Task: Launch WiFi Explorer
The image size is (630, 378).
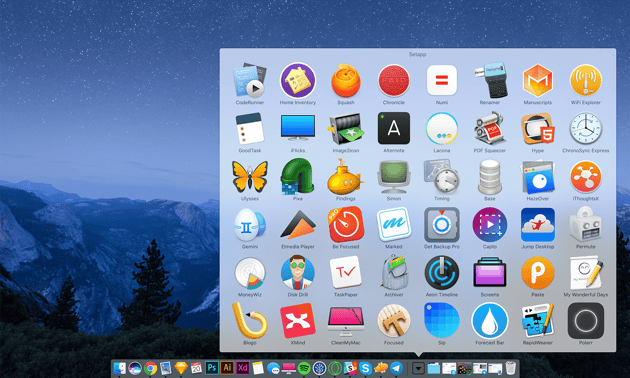Action: [x=586, y=80]
